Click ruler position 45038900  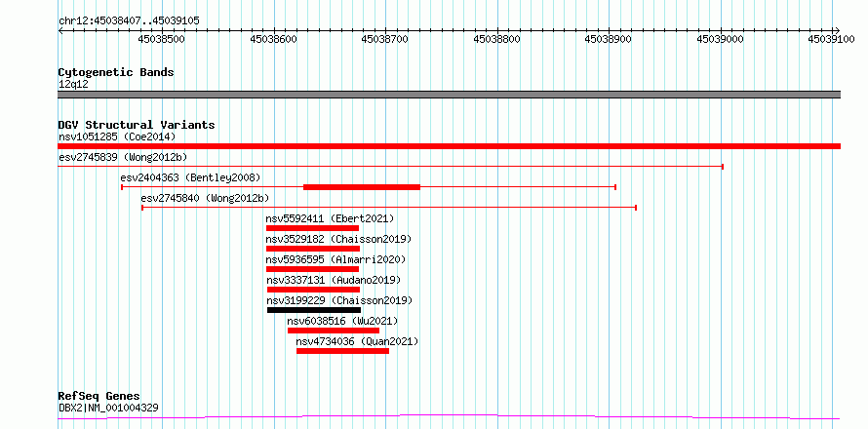[x=609, y=39]
